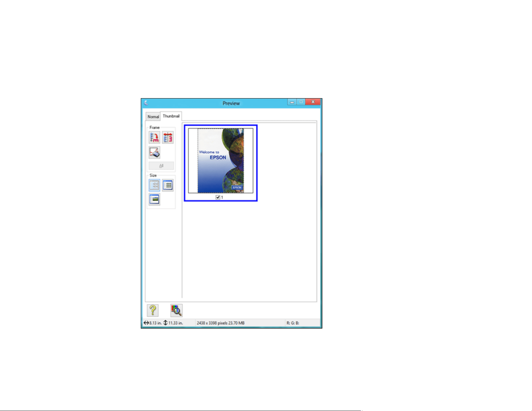
Task: Click the delete marquee eraser icon
Action: point(154,153)
